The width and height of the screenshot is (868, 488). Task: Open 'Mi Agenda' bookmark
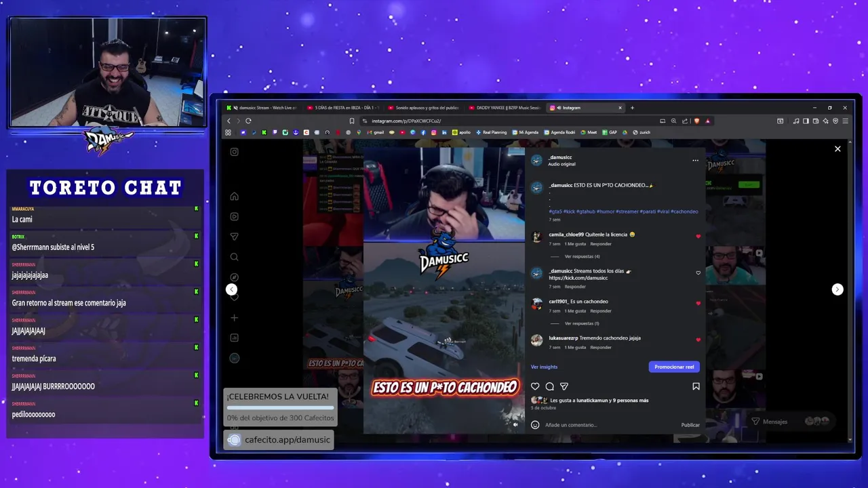(x=526, y=132)
